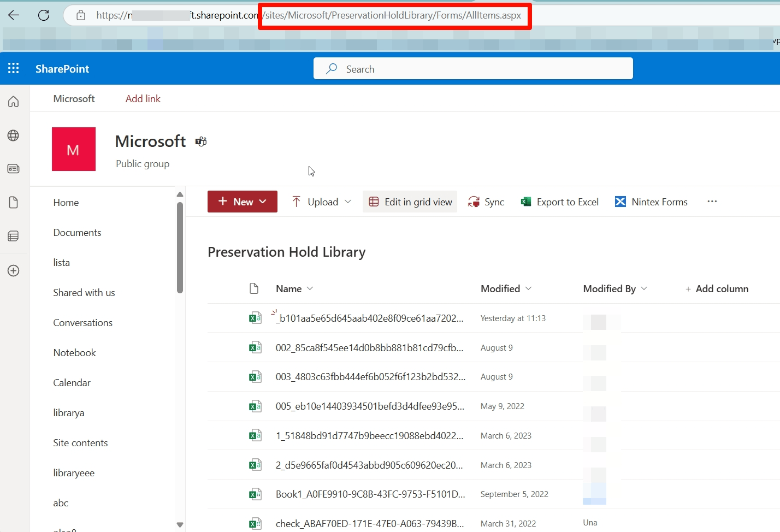780x532 pixels.
Task: Click in the SharePoint Search box
Action: pos(473,69)
